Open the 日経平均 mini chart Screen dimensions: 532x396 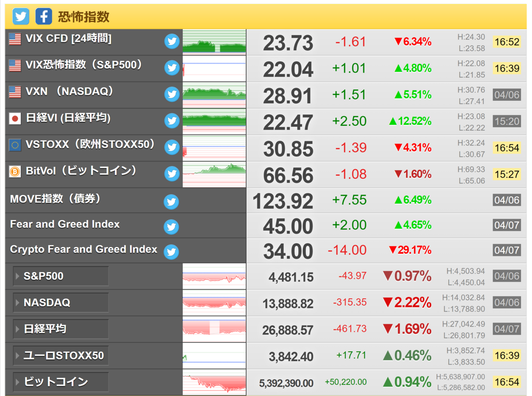(x=214, y=329)
